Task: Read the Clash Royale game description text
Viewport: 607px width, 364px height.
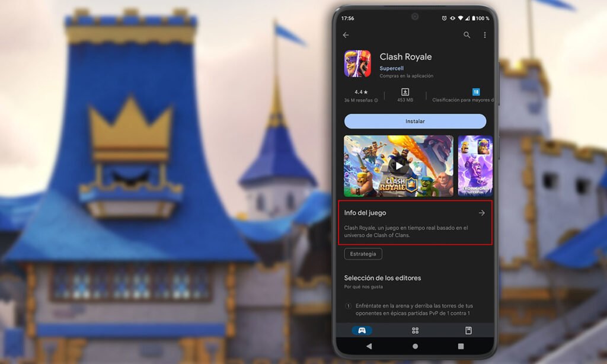Action: [406, 232]
